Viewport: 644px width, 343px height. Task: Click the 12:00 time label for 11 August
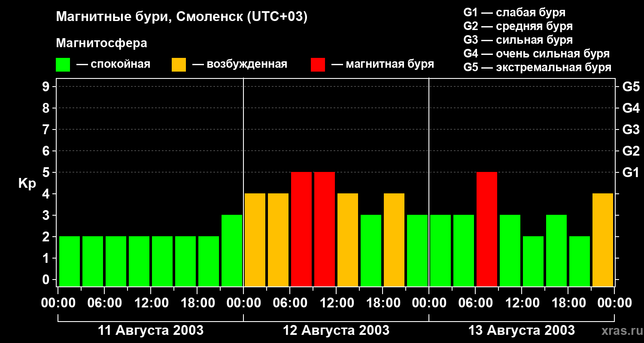click(x=151, y=303)
